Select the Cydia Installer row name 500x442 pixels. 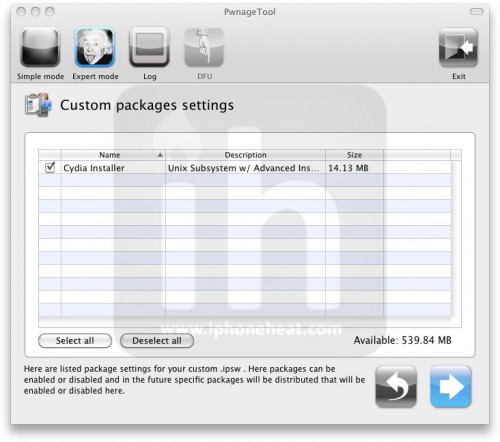tap(94, 168)
